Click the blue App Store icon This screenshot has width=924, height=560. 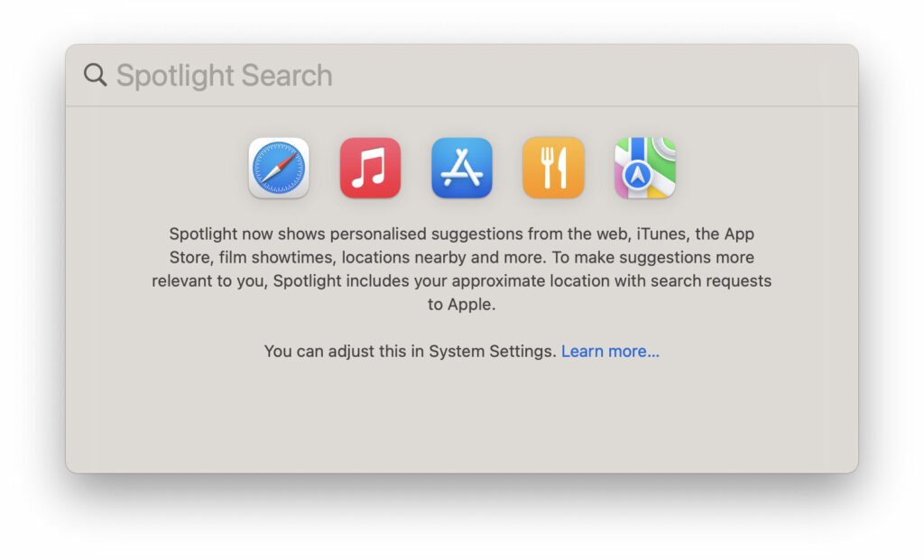(x=462, y=169)
